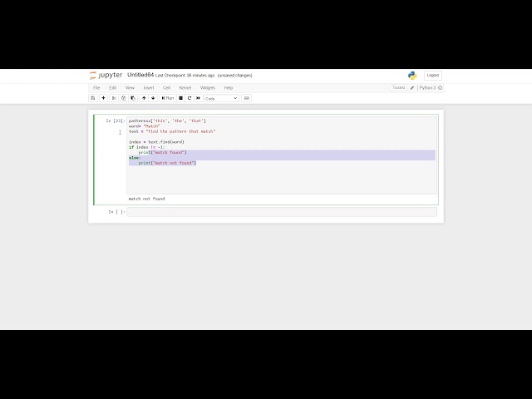Copy selected cells icon

124,98
